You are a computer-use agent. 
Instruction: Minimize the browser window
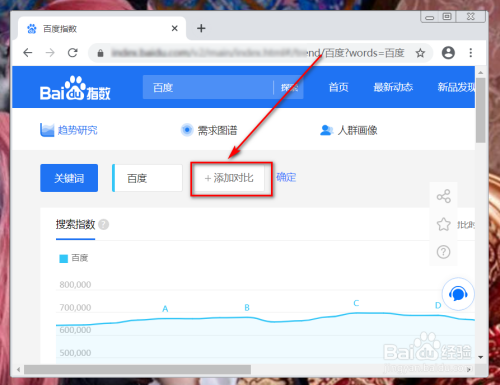(x=430, y=17)
